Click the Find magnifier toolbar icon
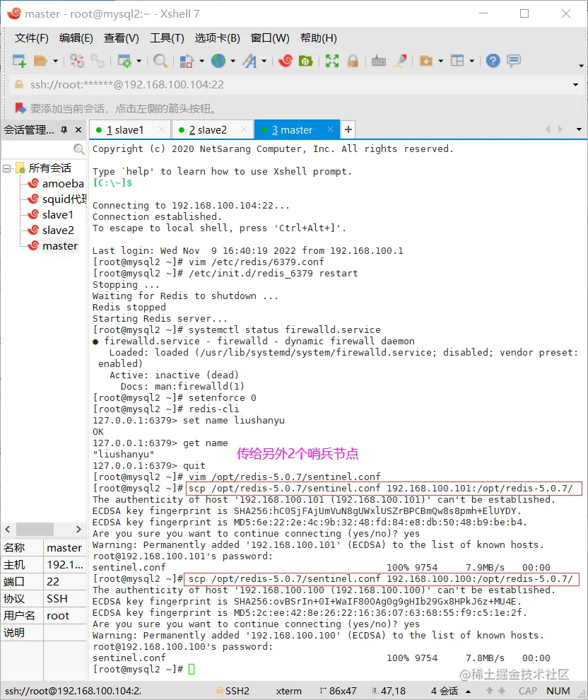This screenshot has height=700, width=588. click(x=160, y=61)
